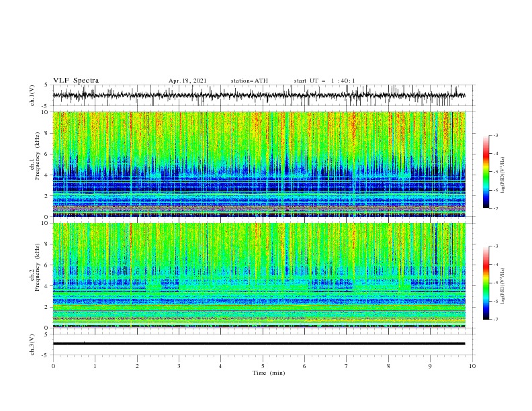The width and height of the screenshot is (532, 411).
Task: Click the "5" tick on the ch.1(V) axis
Action: [x=47, y=85]
